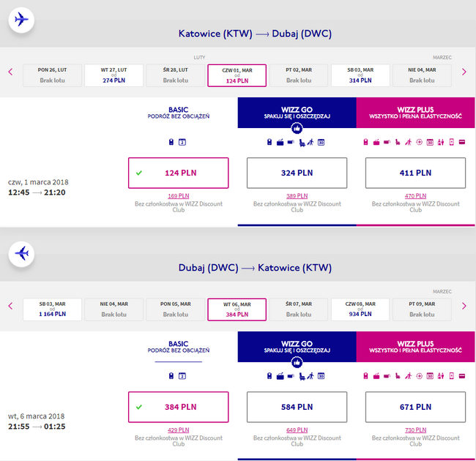The width and height of the screenshot is (476, 461).
Task: Click mobile phone icon under outbound WIZZ PLUS
Action: tap(451, 142)
